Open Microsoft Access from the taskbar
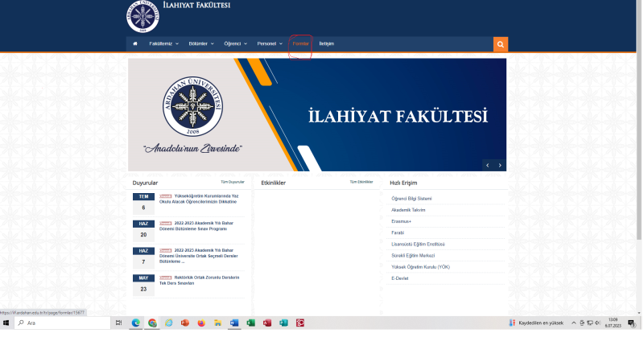644x362 pixels. [267, 323]
